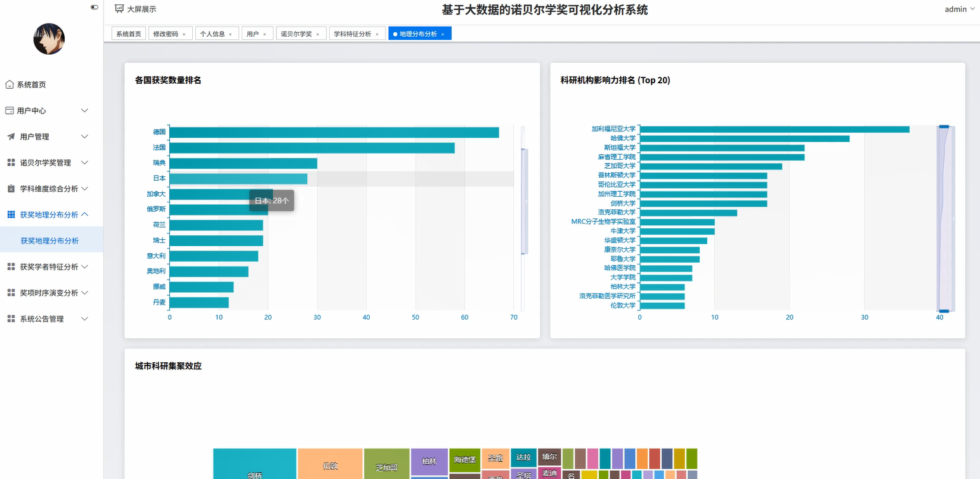Click the 达拉 teal treemap block
980x479 pixels.
(523, 457)
